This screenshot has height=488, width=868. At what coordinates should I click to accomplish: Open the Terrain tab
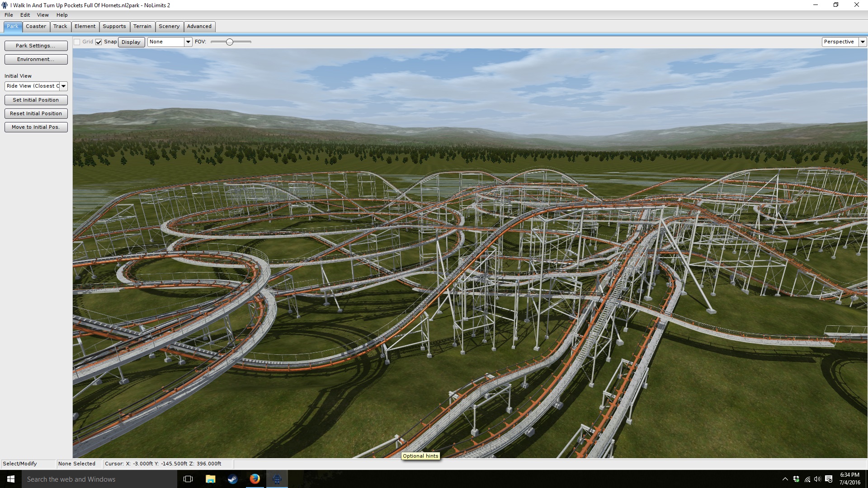click(x=142, y=26)
